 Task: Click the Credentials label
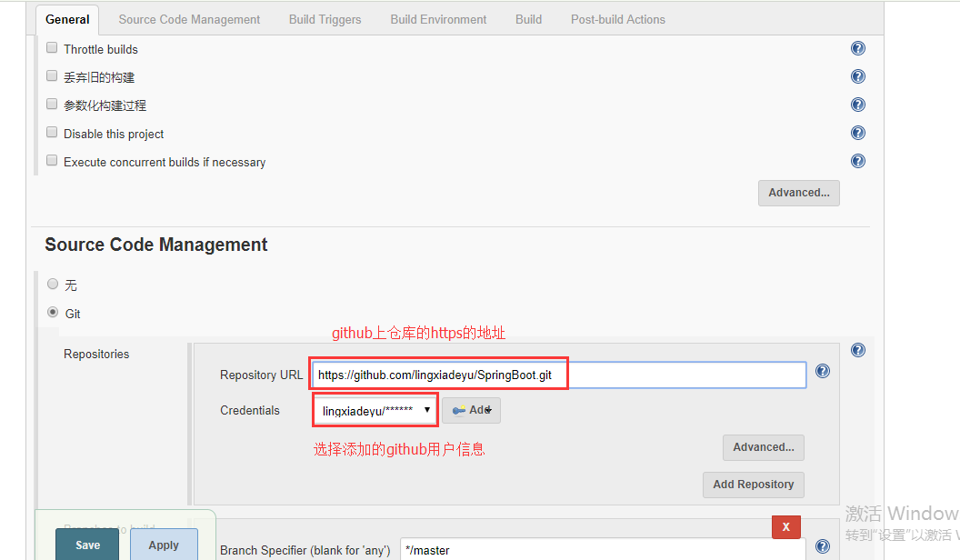pyautogui.click(x=250, y=411)
